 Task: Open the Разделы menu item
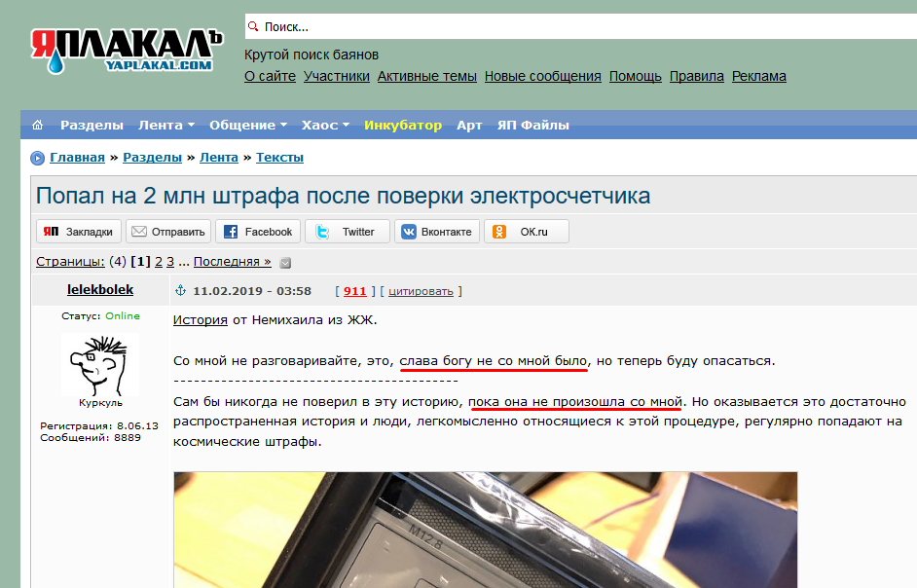coord(92,126)
